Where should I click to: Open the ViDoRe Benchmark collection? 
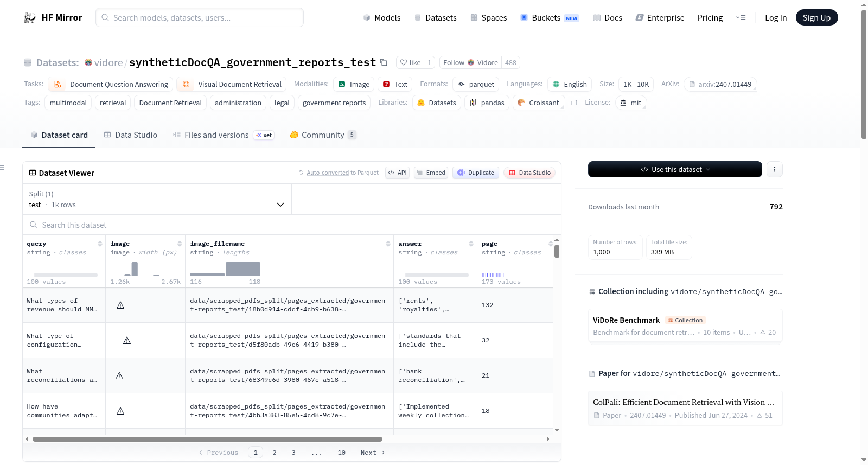coord(685,326)
